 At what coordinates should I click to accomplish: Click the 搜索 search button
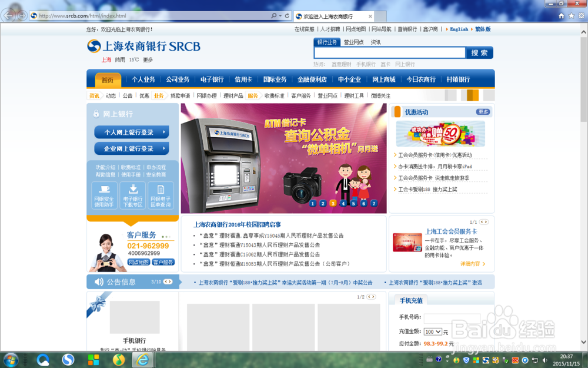[x=479, y=52]
